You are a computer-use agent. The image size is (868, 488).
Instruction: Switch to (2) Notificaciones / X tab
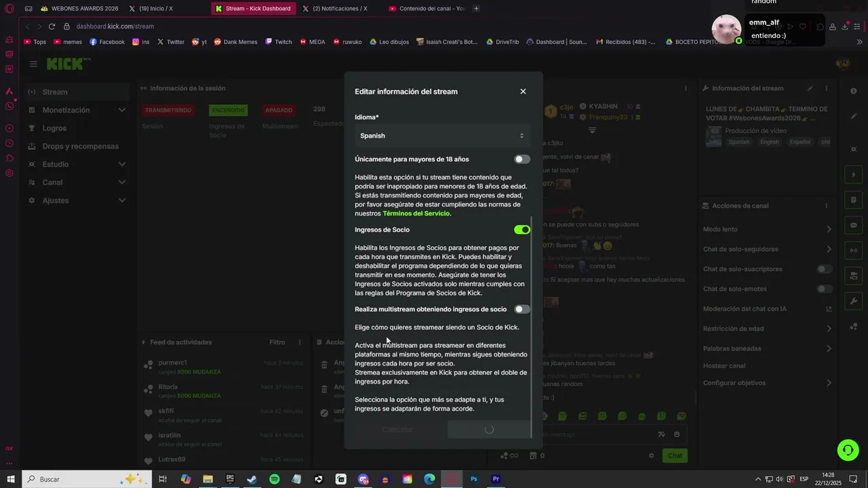pos(339,8)
